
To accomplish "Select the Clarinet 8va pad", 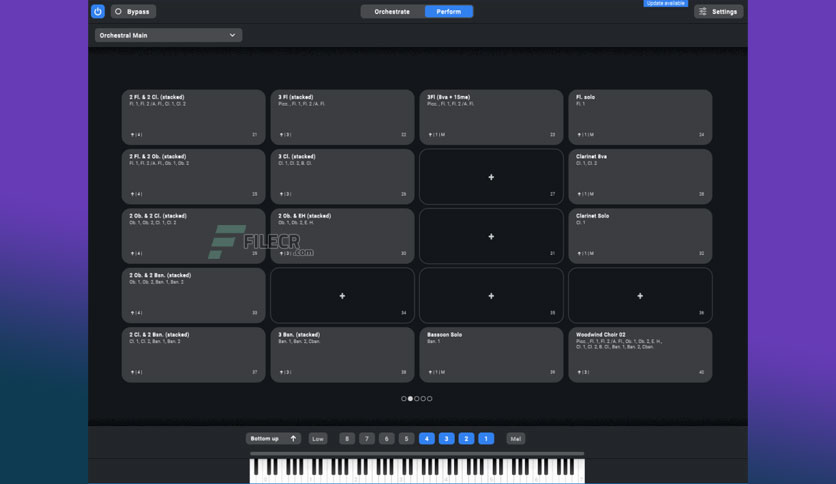I will [640, 176].
